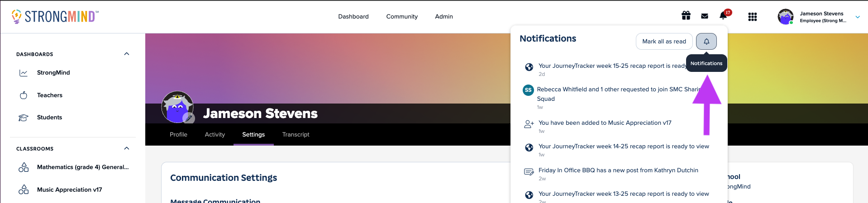Click the StrongMind chart icon

click(24, 73)
